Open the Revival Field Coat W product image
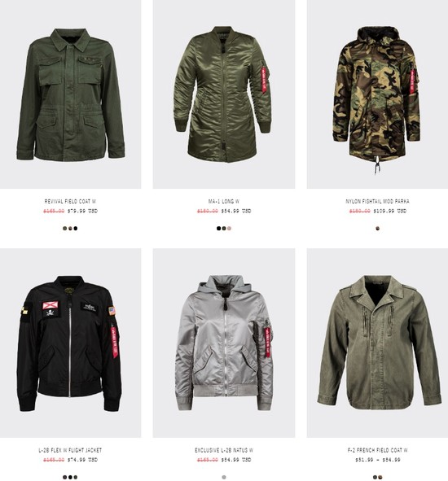Screen dimensions: 448x481 (70, 94)
